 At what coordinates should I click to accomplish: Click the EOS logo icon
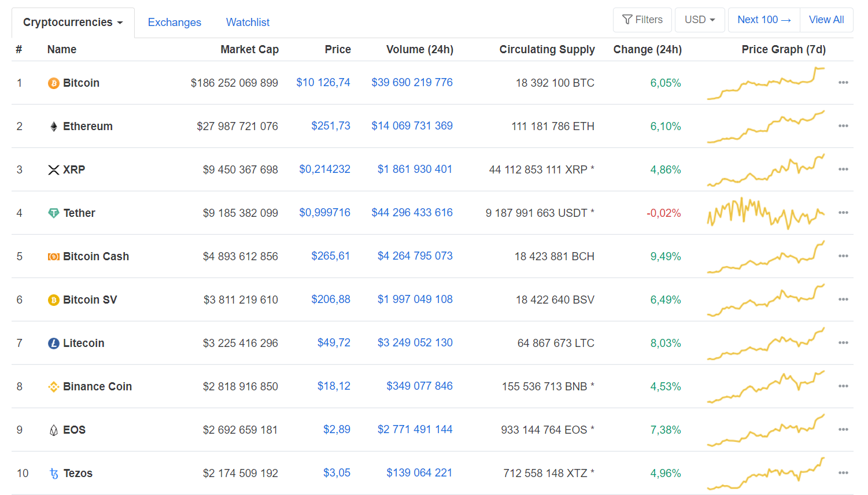pyautogui.click(x=53, y=430)
